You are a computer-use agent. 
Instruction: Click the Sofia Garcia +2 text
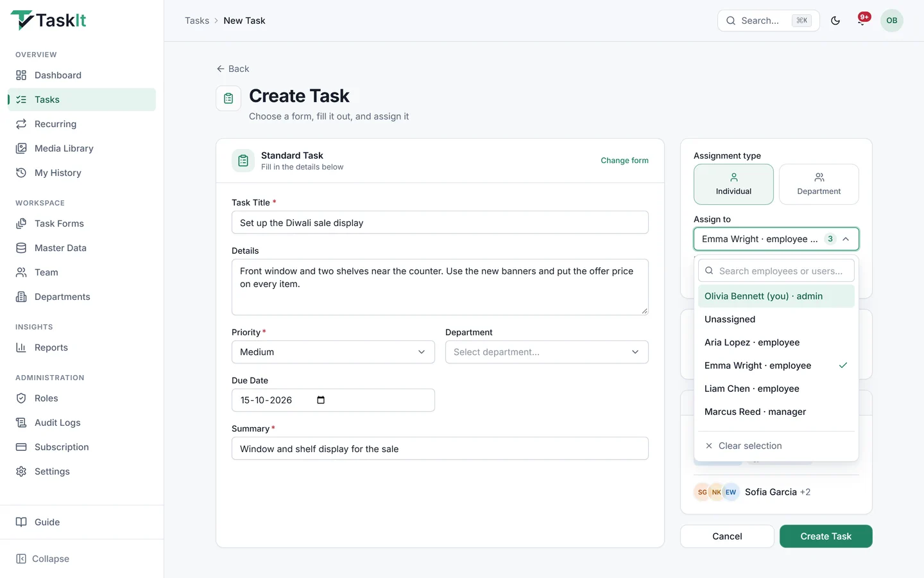778,492
